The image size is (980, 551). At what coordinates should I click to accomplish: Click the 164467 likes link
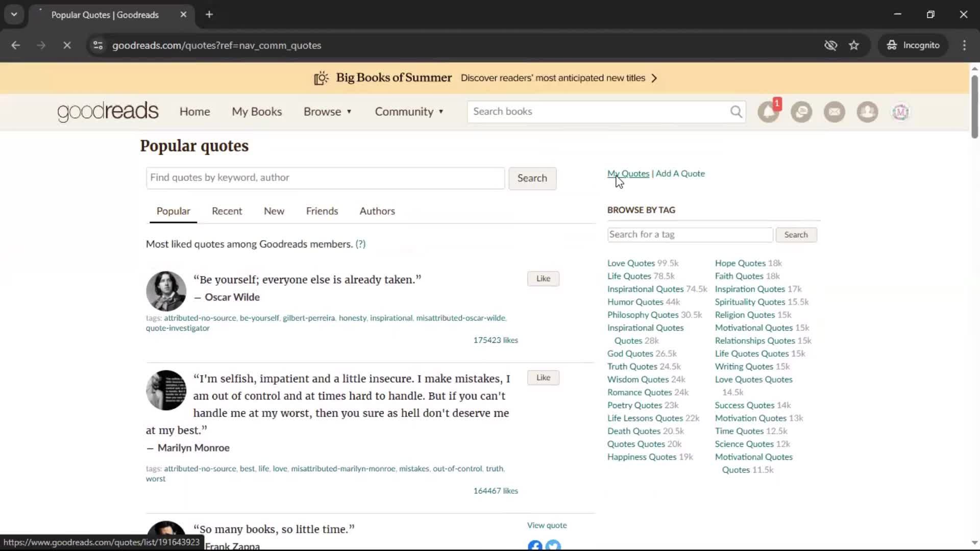[x=496, y=491]
